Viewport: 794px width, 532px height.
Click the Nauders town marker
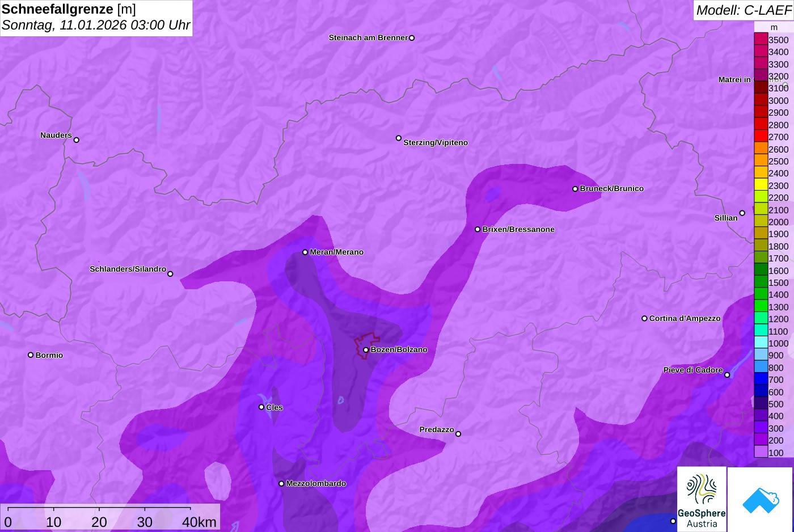[77, 140]
